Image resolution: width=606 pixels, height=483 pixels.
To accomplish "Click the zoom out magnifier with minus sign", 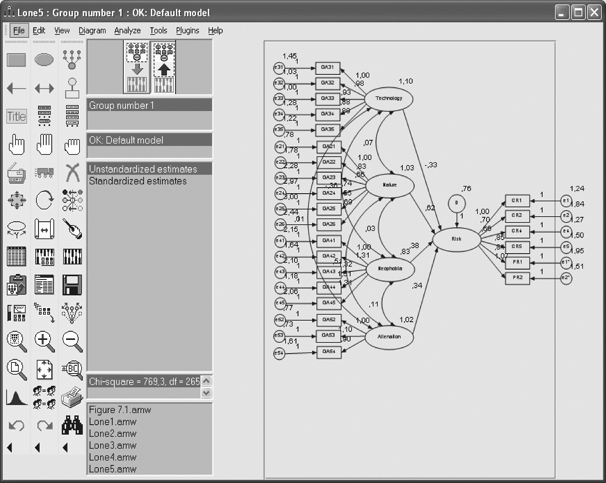I will click(x=72, y=341).
